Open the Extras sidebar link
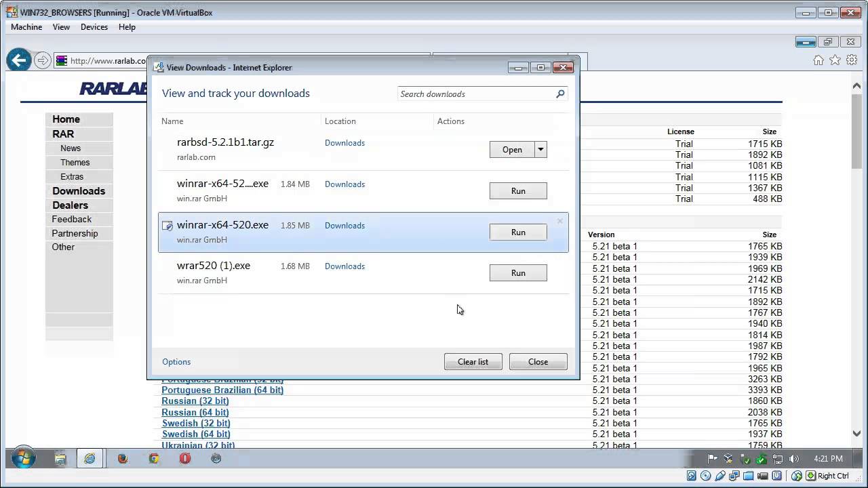Viewport: 868px width, 488px height. pos(72,177)
